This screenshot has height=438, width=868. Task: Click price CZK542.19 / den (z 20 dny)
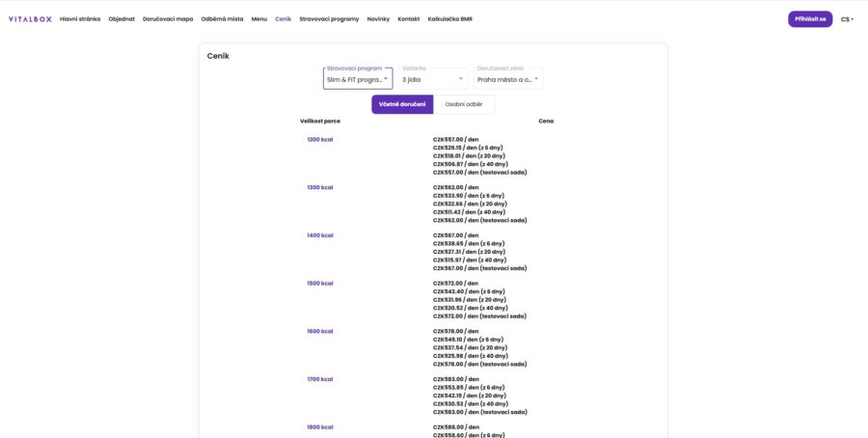pos(470,396)
